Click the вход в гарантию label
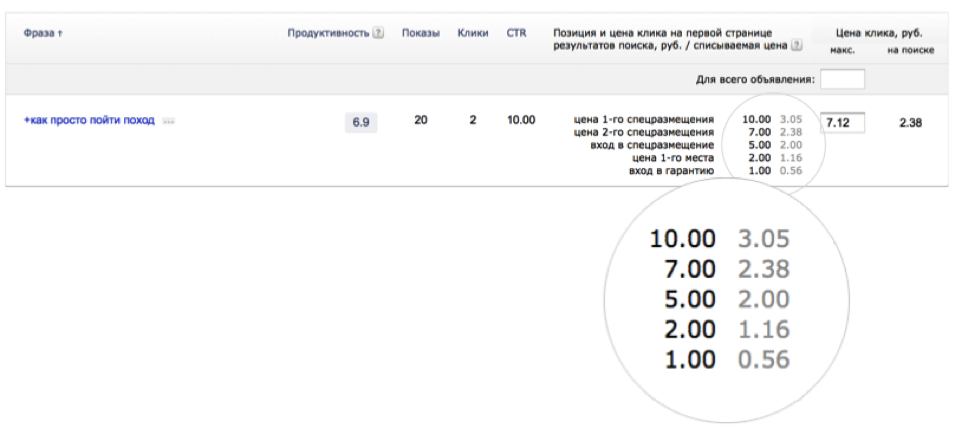Viewport: 964px width, 435px height. click(671, 171)
